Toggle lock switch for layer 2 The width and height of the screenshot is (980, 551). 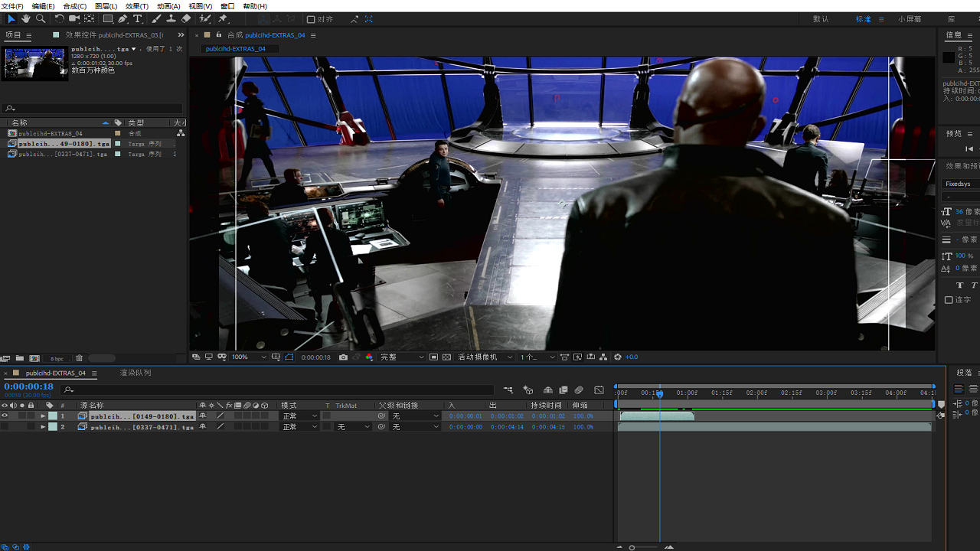point(31,427)
